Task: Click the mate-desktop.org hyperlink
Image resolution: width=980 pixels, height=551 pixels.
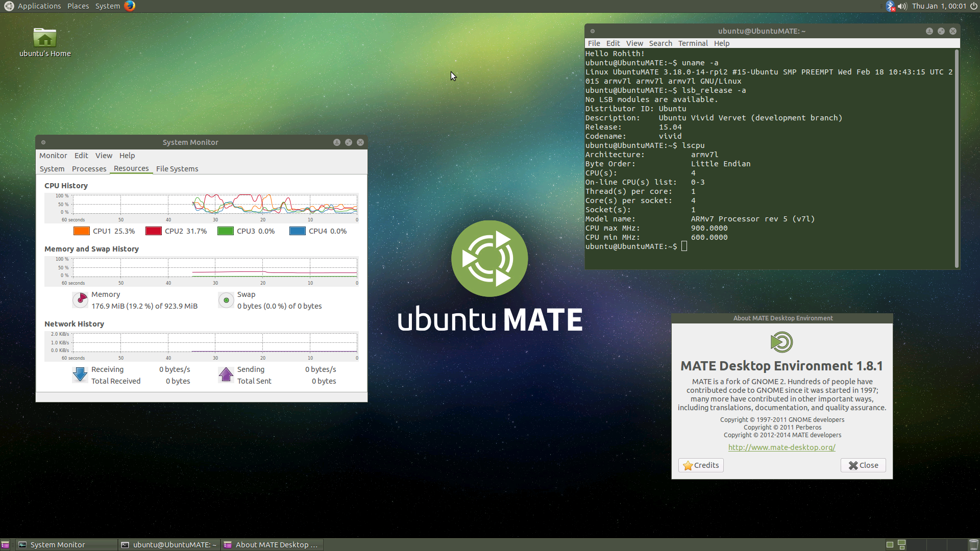Action: pos(781,447)
